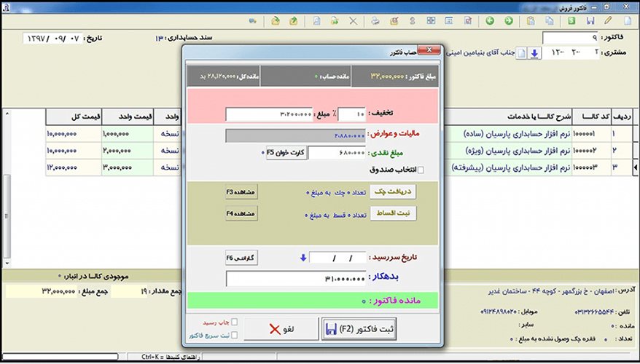The image size is (640, 364).
Task: Click the discount amount field
Action: pyautogui.click(x=269, y=114)
